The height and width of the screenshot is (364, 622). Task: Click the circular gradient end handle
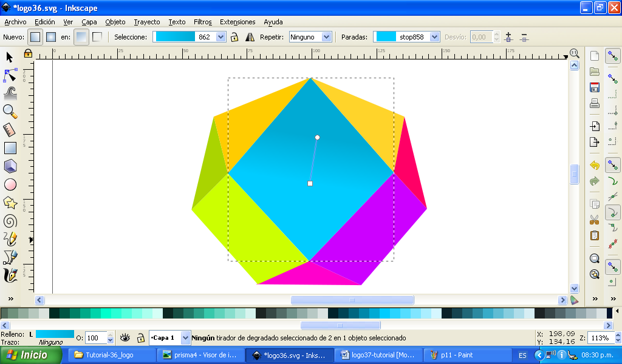[317, 138]
